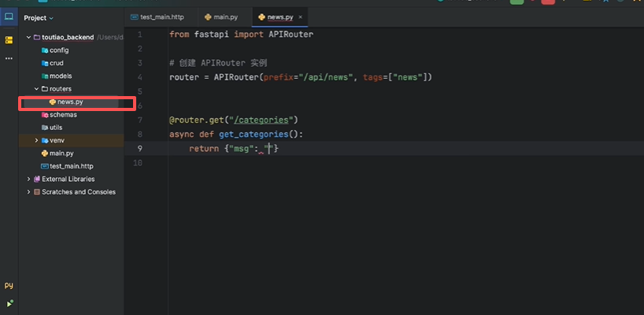The image size is (644, 315).
Task: Close the news.py editor tab
Action: [x=300, y=17]
